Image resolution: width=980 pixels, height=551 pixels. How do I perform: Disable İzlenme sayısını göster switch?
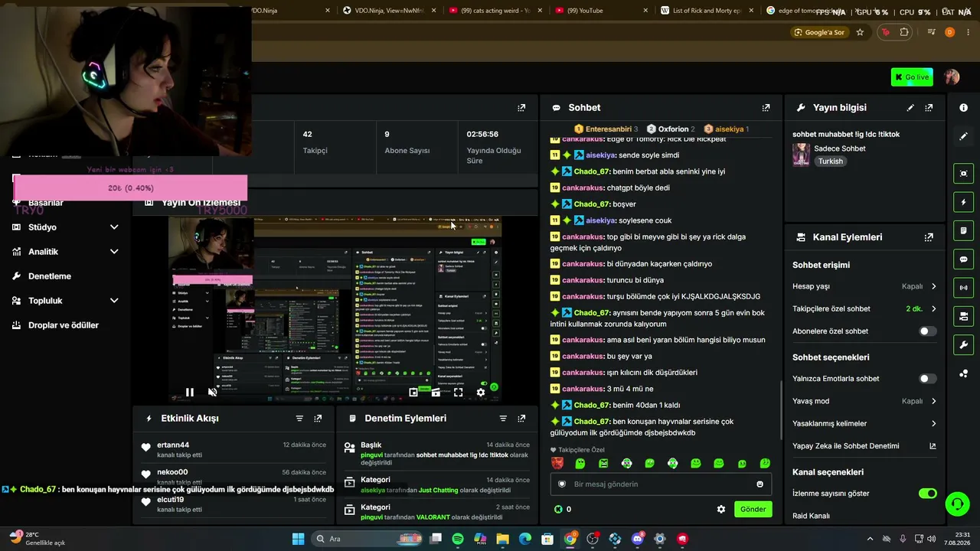[927, 494]
